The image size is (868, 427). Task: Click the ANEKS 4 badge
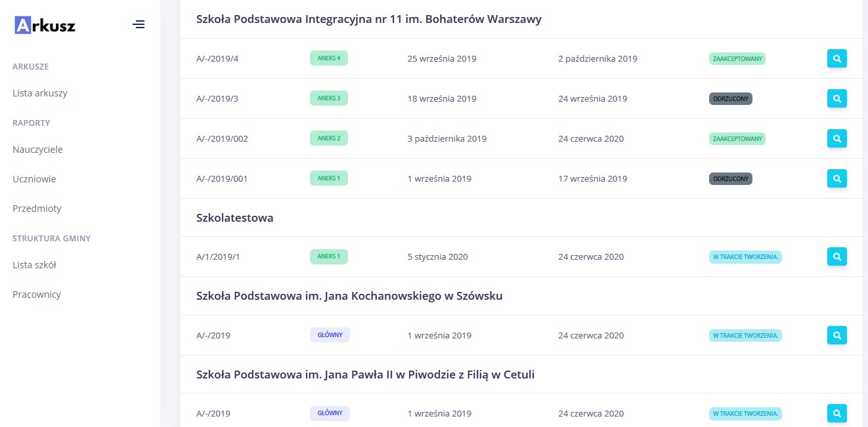click(x=328, y=58)
